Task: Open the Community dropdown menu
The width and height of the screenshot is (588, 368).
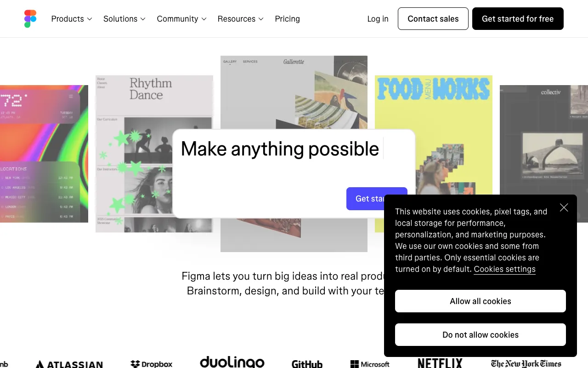Action: [182, 19]
